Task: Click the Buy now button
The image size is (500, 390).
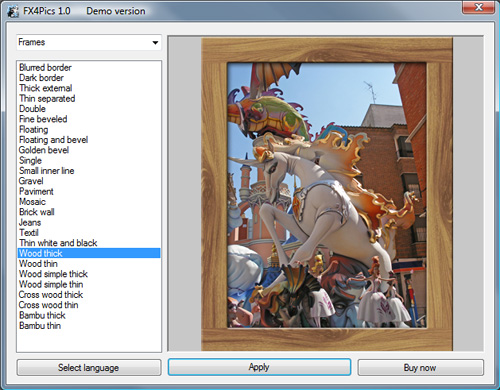Action: 420,367
